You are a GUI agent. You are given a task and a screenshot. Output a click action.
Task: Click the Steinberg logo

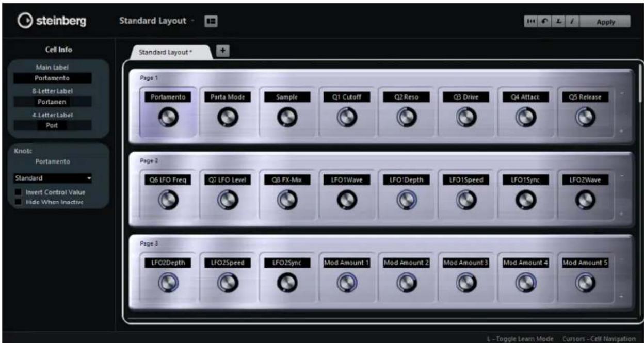51,21
